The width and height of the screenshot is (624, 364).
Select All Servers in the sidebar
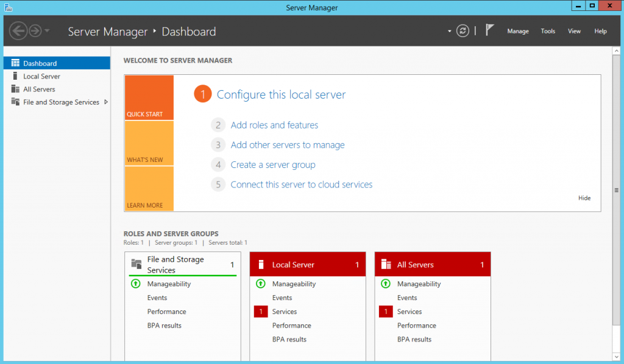click(x=57, y=89)
